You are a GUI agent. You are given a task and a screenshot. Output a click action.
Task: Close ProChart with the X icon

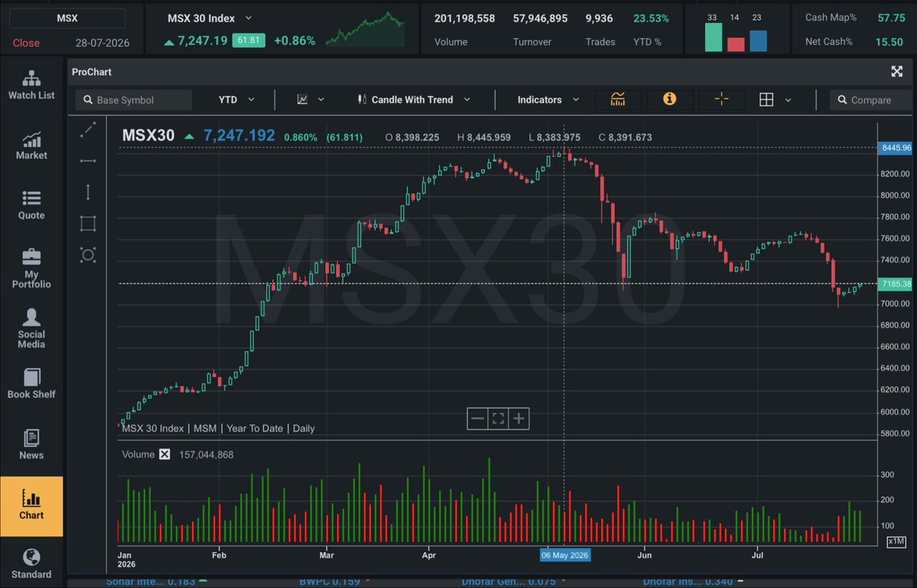click(896, 71)
